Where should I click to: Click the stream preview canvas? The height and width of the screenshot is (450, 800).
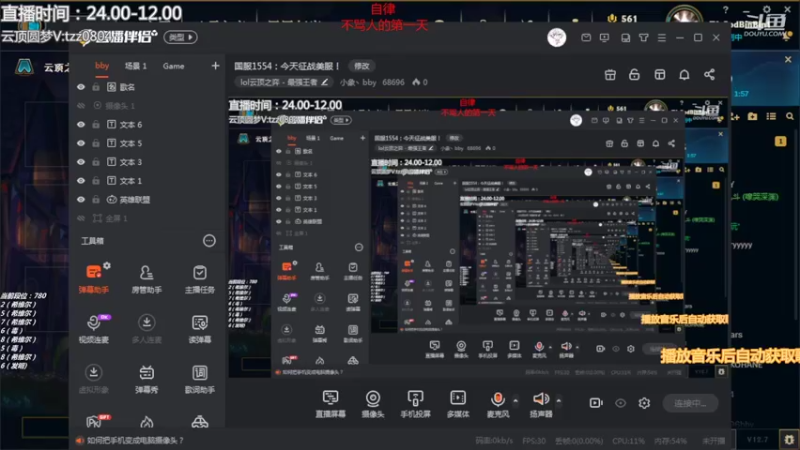click(479, 237)
